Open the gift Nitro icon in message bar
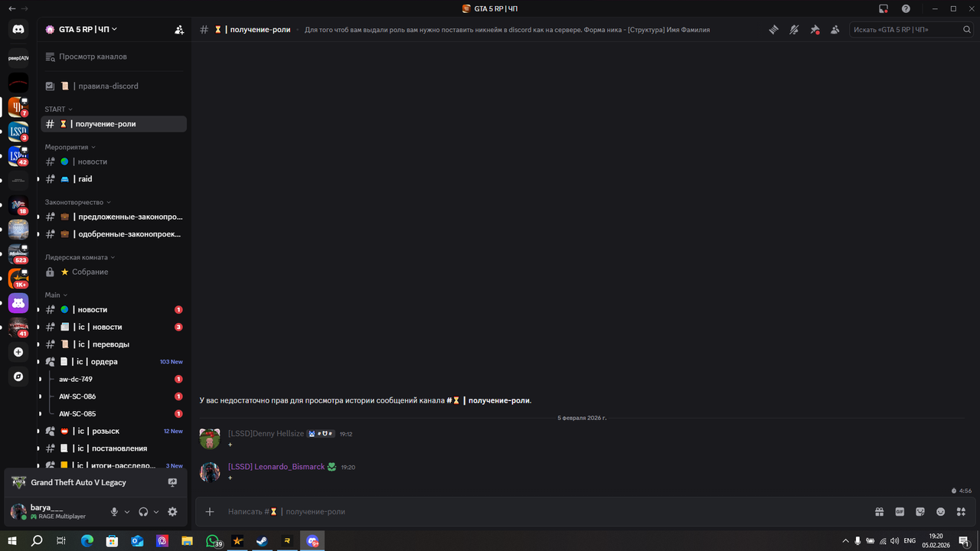The height and width of the screenshot is (551, 980). point(880,512)
